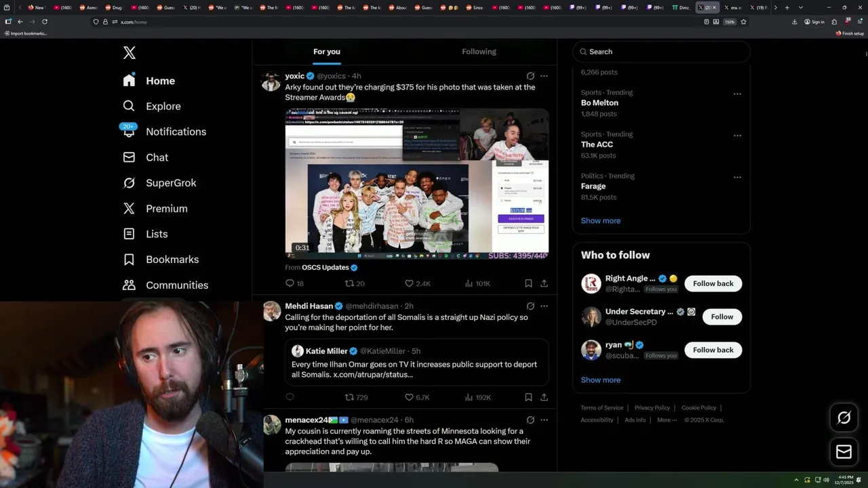Viewport: 868px width, 488px height.
Task: Open Katie Miller's quoted post
Action: [416, 363]
